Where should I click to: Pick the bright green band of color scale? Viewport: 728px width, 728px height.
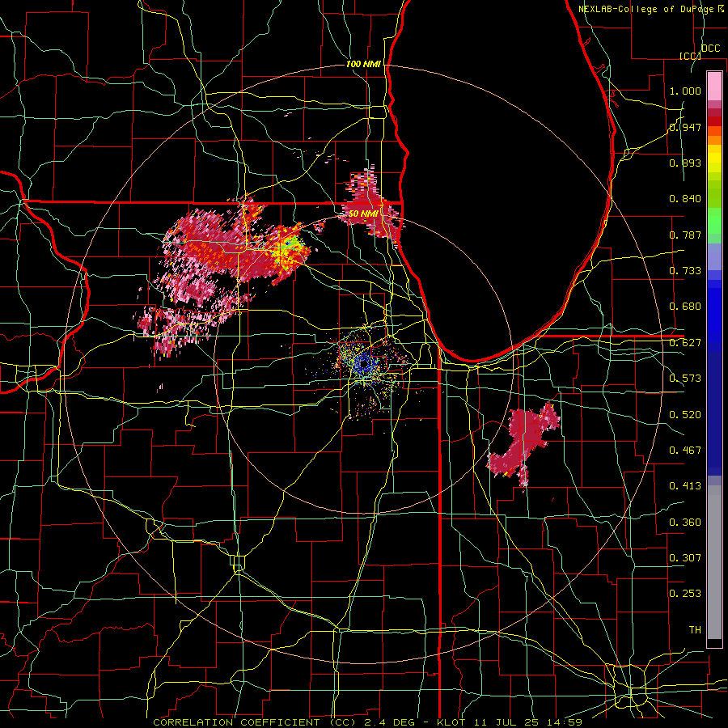(x=714, y=221)
